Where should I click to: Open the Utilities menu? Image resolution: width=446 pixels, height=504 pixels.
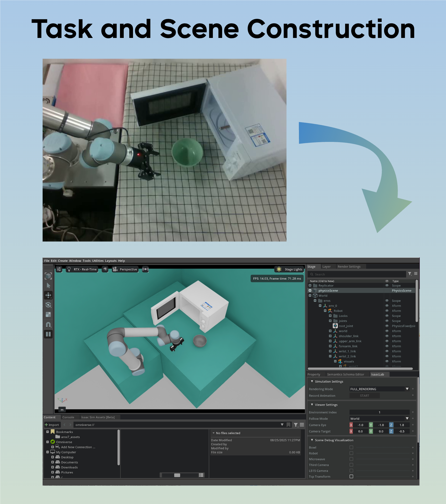(x=98, y=261)
